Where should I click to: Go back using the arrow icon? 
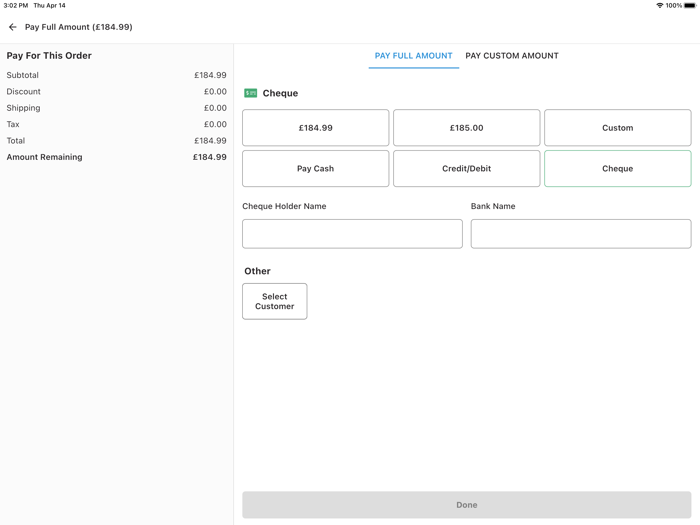(13, 27)
